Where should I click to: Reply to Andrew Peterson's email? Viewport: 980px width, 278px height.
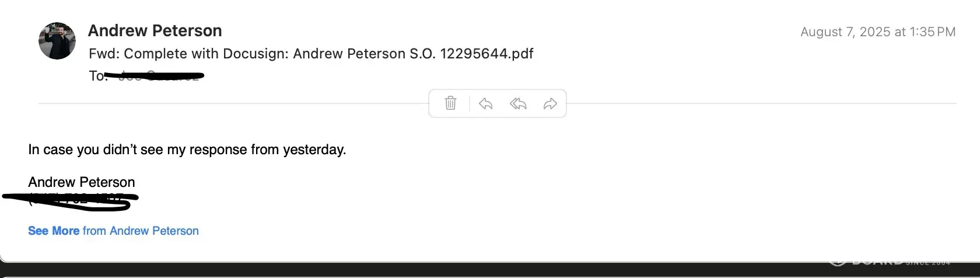click(485, 103)
